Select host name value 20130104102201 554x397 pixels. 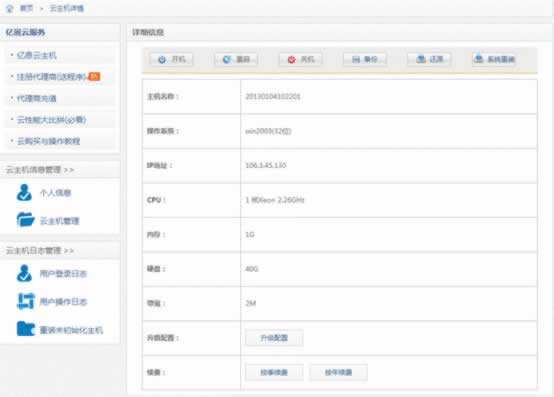point(273,96)
